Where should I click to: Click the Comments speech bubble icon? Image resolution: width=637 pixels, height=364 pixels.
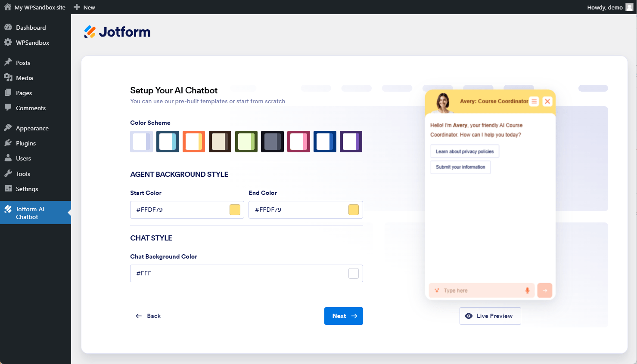(x=8, y=108)
